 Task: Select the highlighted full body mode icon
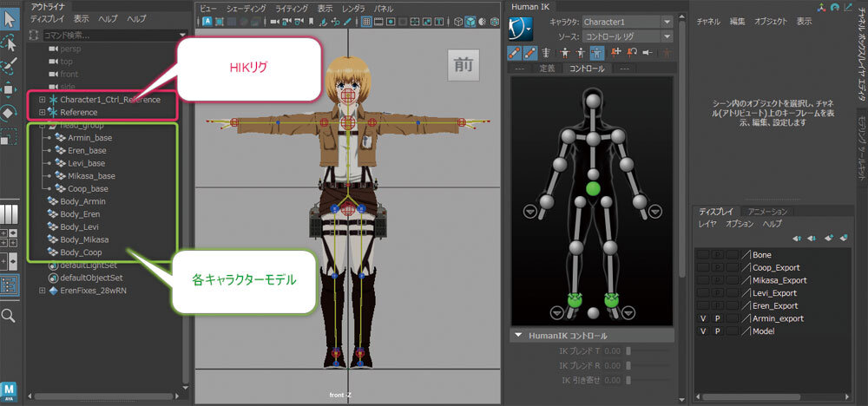click(x=597, y=53)
